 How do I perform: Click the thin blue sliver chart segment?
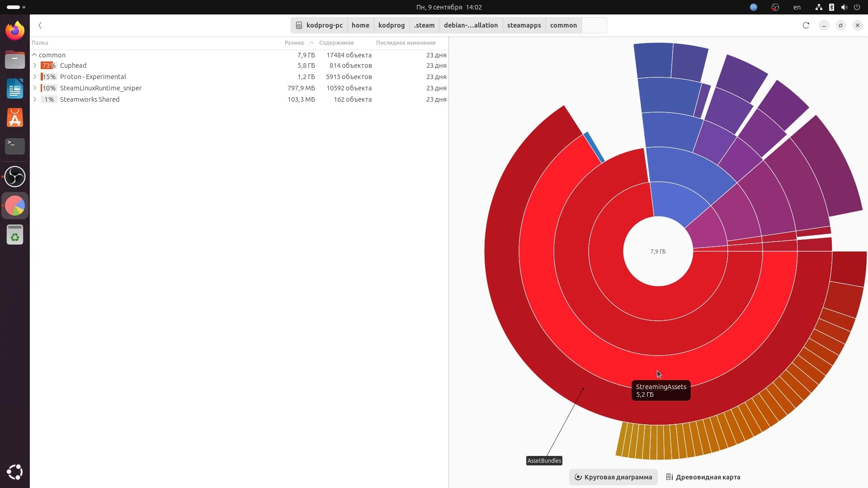click(x=594, y=147)
